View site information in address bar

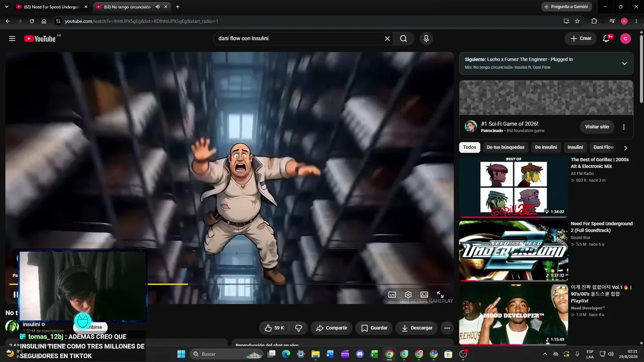[x=58, y=21]
